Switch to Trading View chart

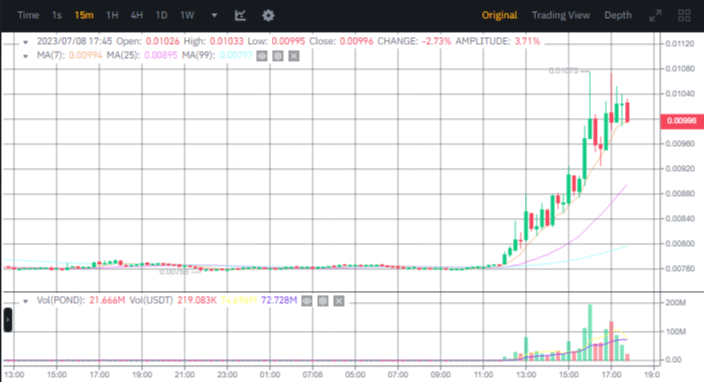click(x=561, y=15)
